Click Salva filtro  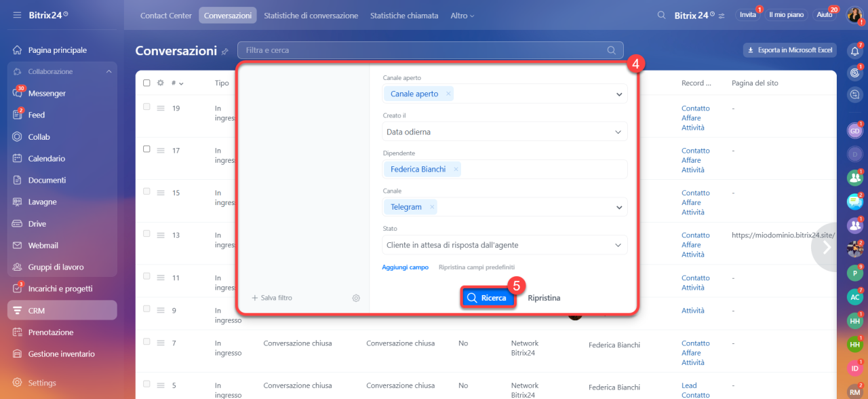tap(272, 298)
